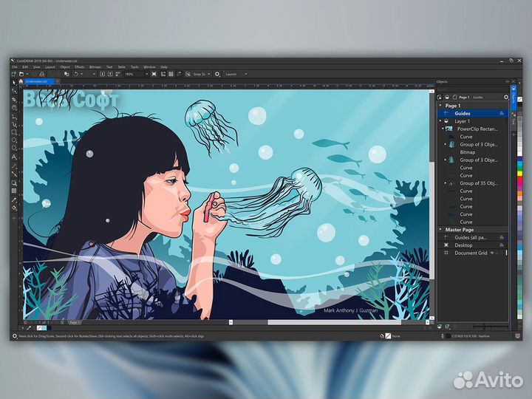
Task: Open the Bitmaps menu
Action: (x=95, y=67)
